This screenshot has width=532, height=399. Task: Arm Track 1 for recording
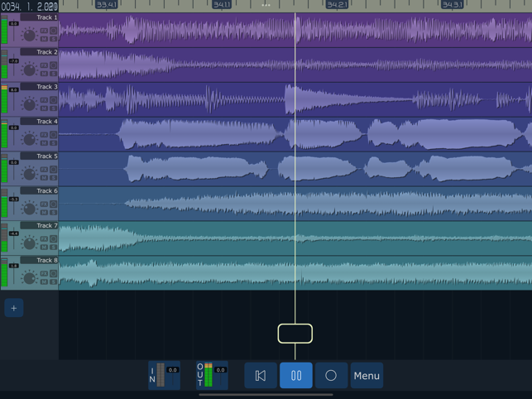click(53, 31)
